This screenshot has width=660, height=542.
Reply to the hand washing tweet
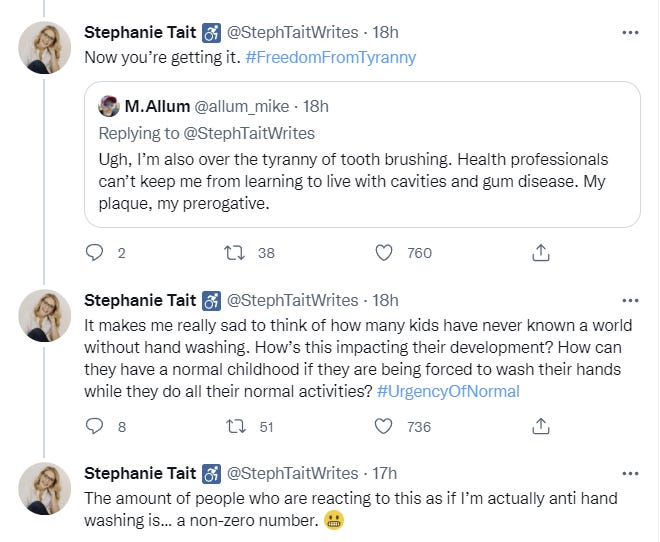point(95,426)
